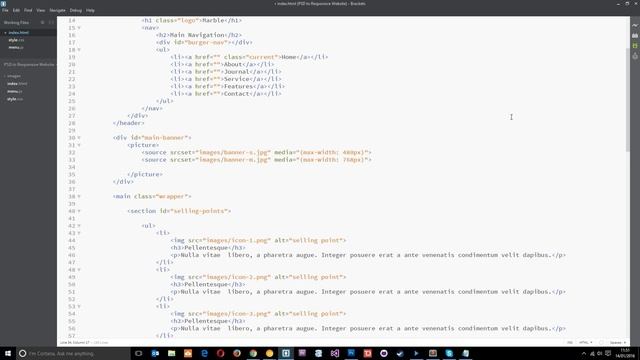This screenshot has width=640, height=360.
Task: Open style.css in project tree
Action: click(15, 99)
